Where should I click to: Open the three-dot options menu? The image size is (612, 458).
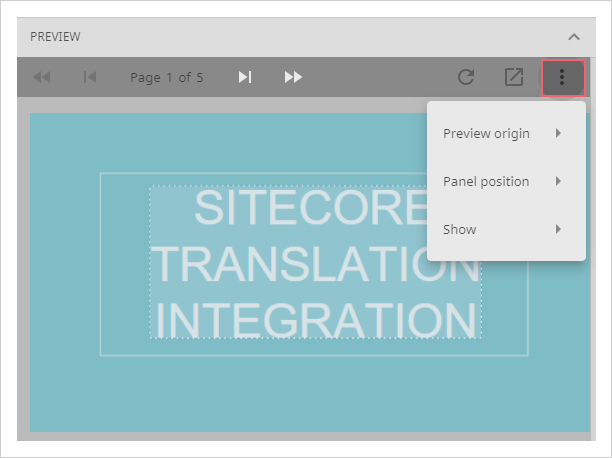pos(562,77)
